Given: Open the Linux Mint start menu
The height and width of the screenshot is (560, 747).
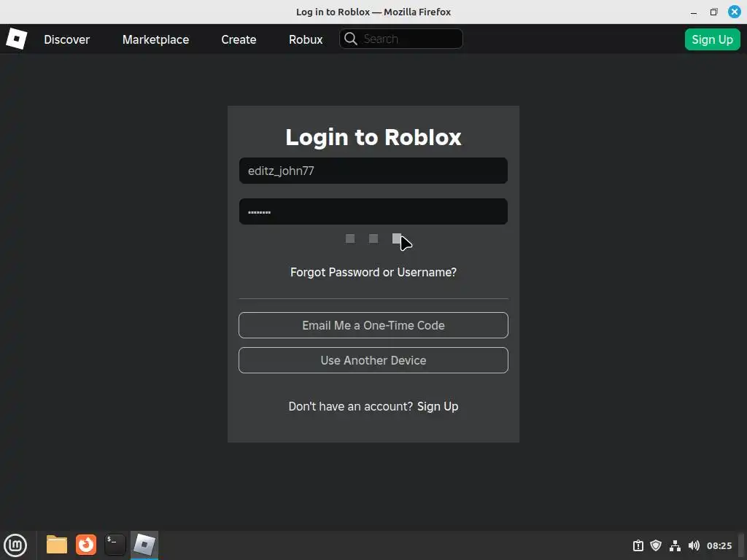Looking at the screenshot, I should click(15, 545).
